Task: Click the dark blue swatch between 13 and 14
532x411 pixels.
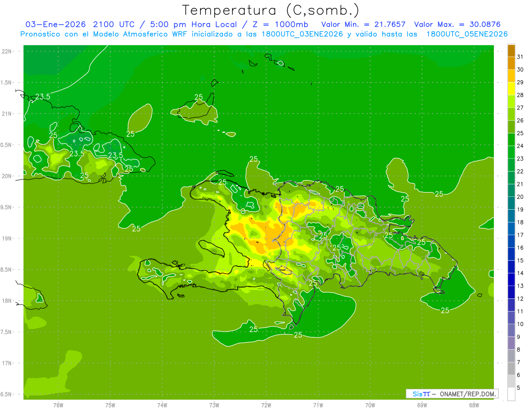Action: coord(511,279)
